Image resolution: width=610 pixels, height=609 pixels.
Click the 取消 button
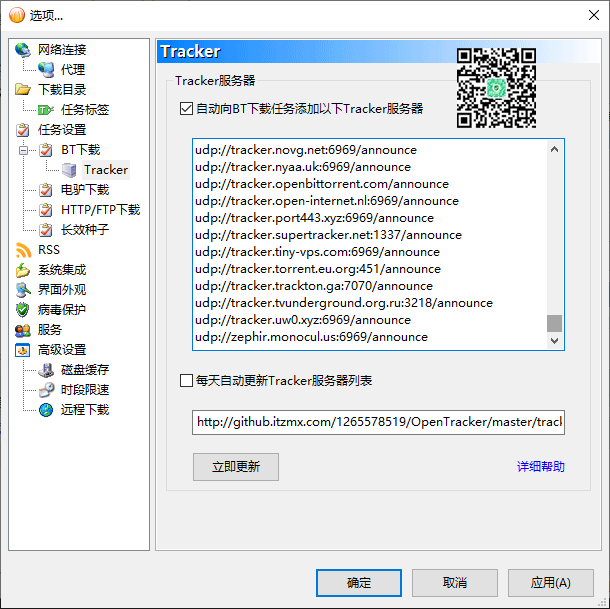tap(455, 583)
